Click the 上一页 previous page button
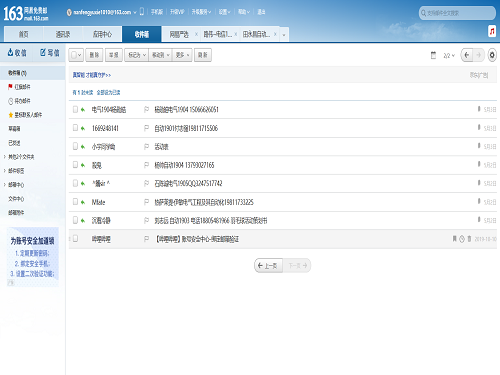This screenshot has height=375, width=500. tap(269, 266)
